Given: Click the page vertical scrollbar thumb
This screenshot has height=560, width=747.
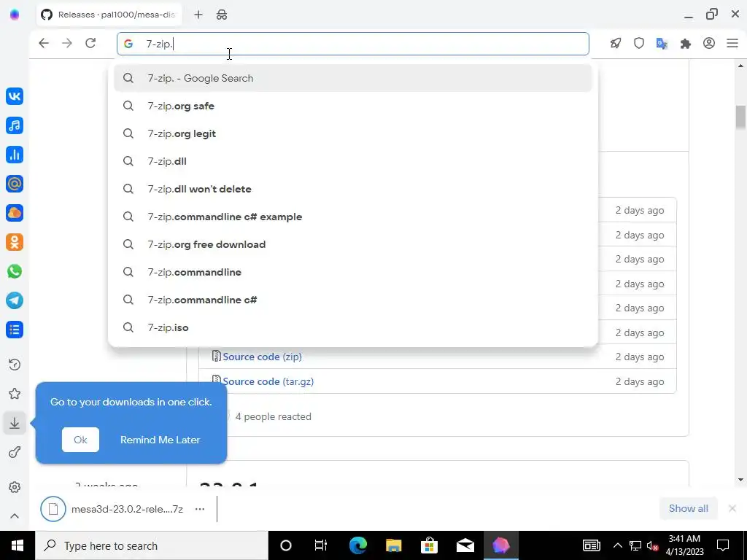Looking at the screenshot, I should 740,117.
